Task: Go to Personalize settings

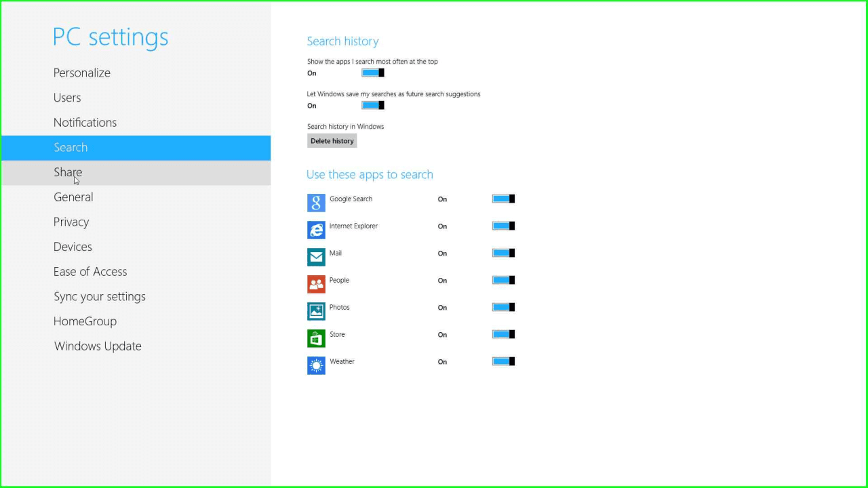Action: click(x=82, y=73)
